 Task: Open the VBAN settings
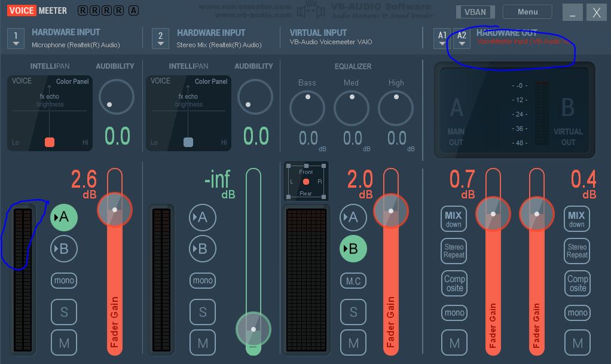click(x=475, y=12)
